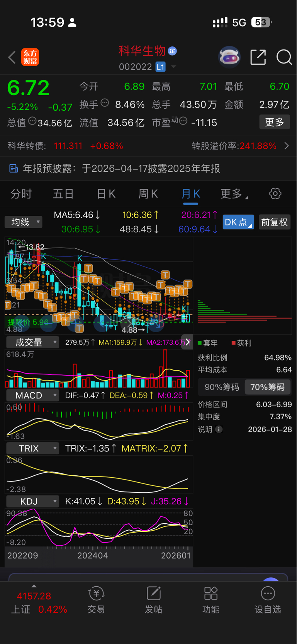Switch to the 周K chart tab
Screen dimensions: 297x644
(148, 194)
